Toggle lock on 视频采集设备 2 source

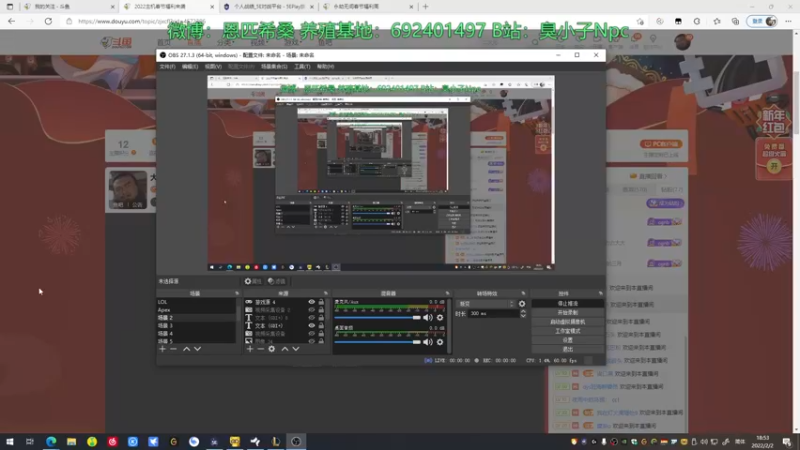tap(321, 310)
